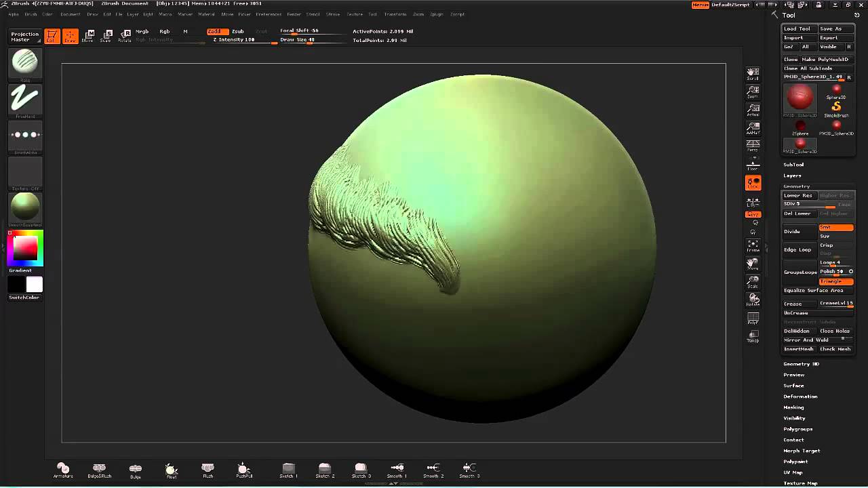Open the Material menu

pyautogui.click(x=206, y=14)
